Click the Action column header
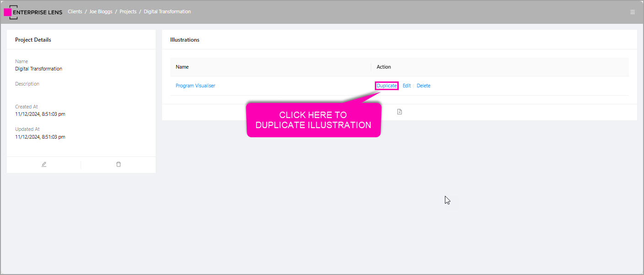This screenshot has width=644, height=275. tap(384, 67)
